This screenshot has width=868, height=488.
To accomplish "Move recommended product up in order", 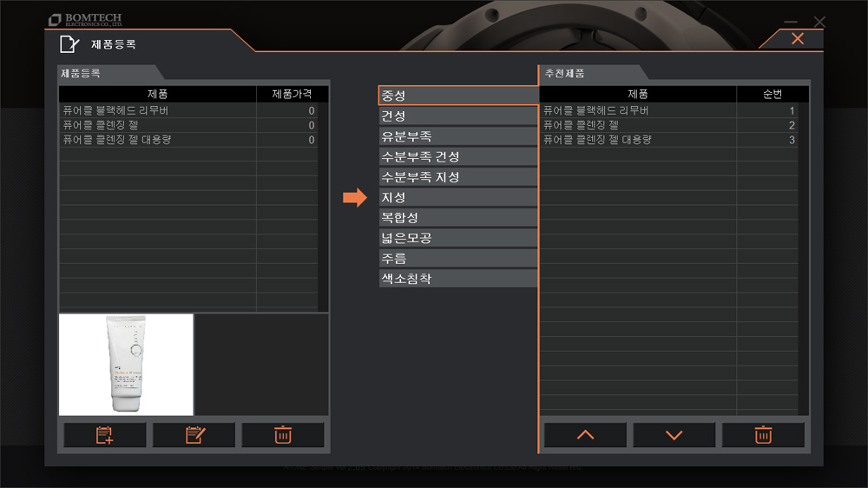I will click(585, 435).
